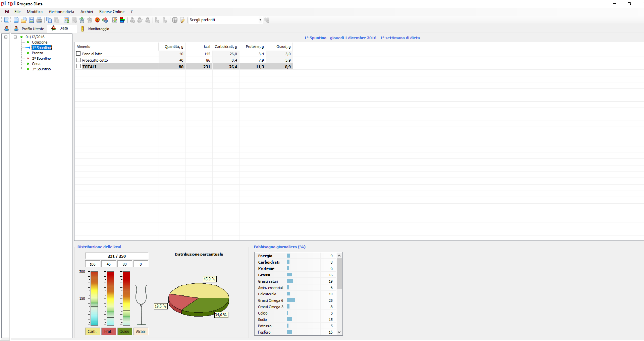644x341 pixels.
Task: Open the Gestione dieta menu
Action: click(61, 12)
